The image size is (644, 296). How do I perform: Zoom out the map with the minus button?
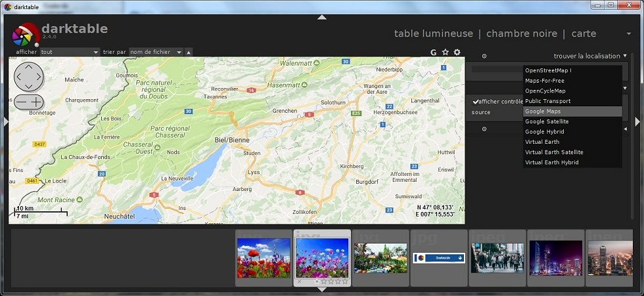tap(21, 102)
